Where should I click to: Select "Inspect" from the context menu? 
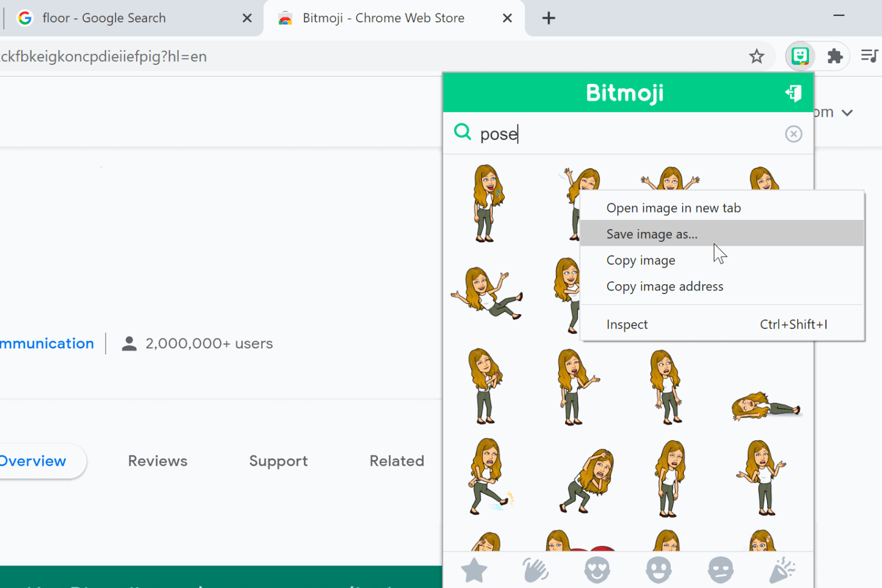pyautogui.click(x=626, y=324)
